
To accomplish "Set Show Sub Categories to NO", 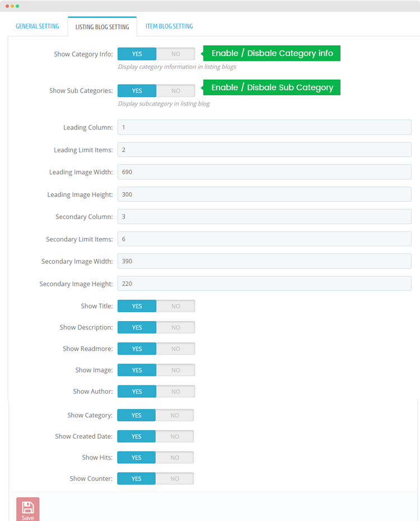I will coord(176,91).
